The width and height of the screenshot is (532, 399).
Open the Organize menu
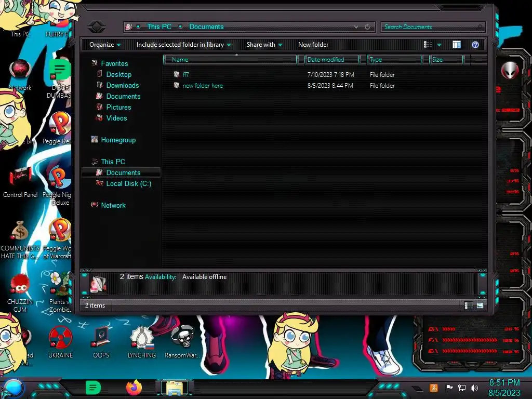pyautogui.click(x=105, y=45)
